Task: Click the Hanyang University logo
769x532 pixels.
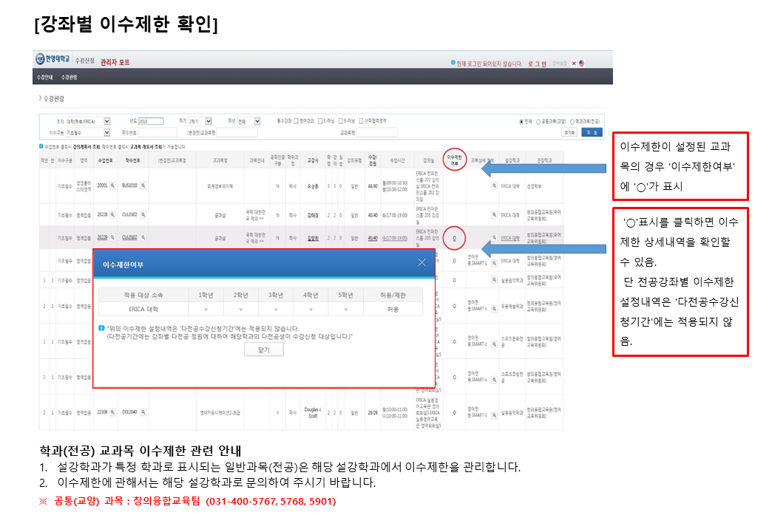Action: point(53,60)
